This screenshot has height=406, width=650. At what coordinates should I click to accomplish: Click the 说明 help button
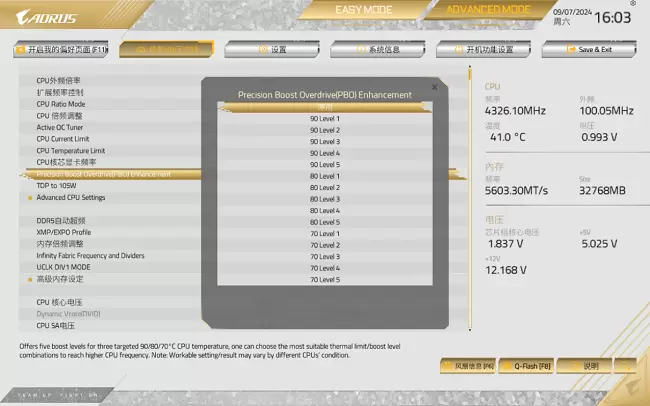[x=592, y=367]
